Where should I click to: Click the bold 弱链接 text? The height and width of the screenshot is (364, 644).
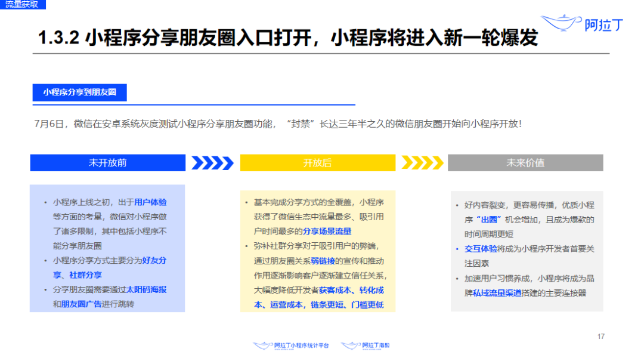[x=321, y=261]
